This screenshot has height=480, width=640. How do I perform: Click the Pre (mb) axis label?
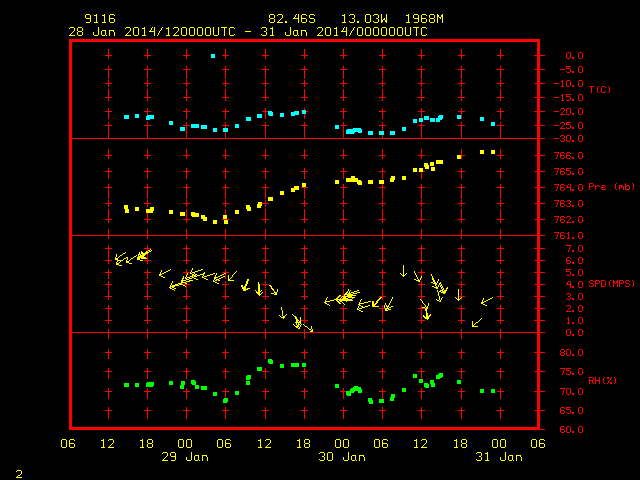click(611, 187)
